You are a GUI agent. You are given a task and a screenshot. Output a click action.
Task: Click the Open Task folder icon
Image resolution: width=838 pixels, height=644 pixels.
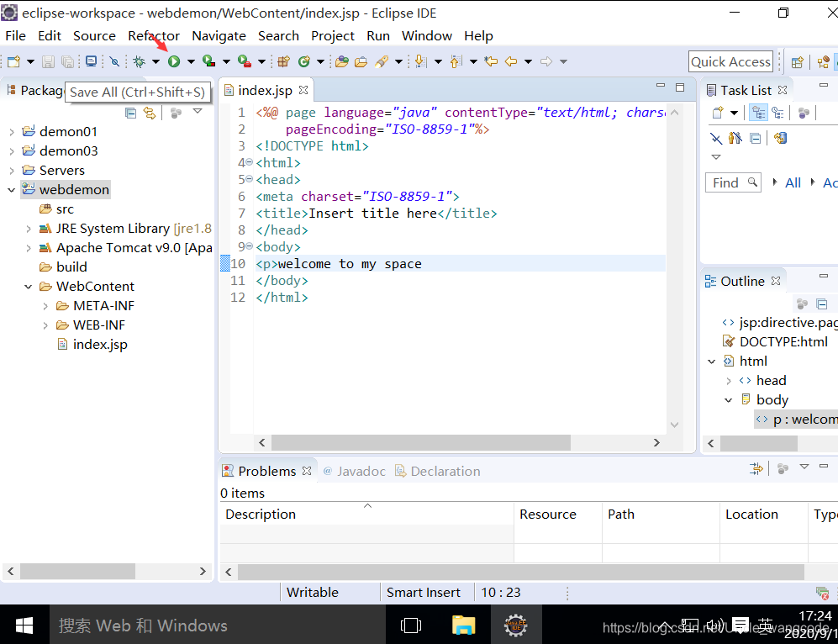click(x=361, y=61)
